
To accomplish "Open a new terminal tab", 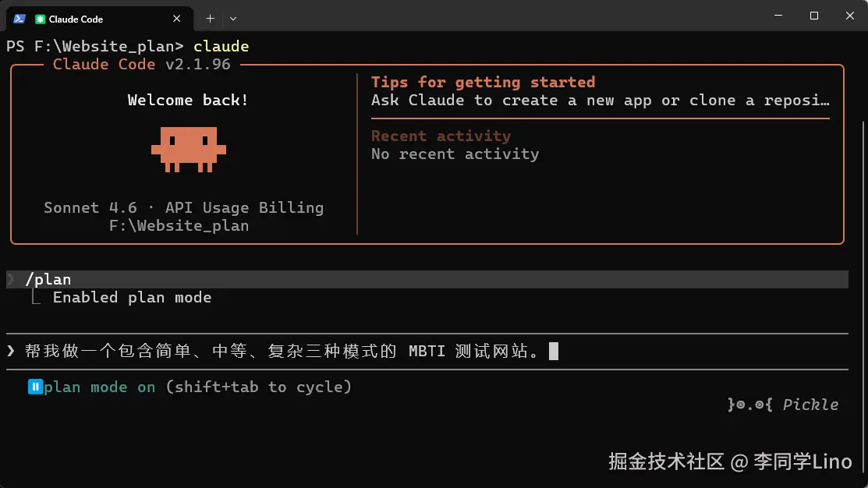I will click(x=210, y=19).
